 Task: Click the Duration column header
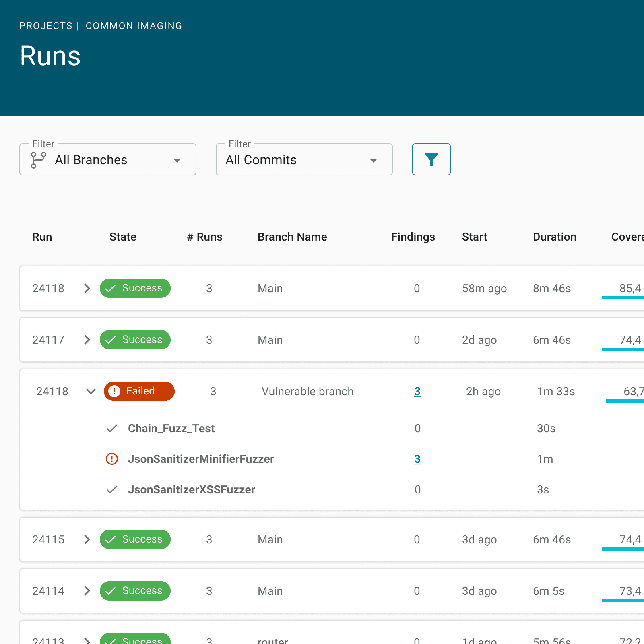point(555,237)
